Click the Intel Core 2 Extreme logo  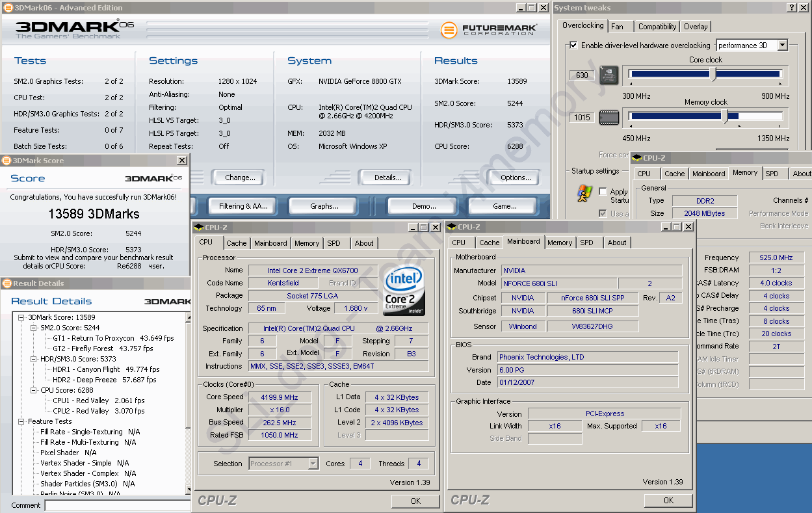404,289
